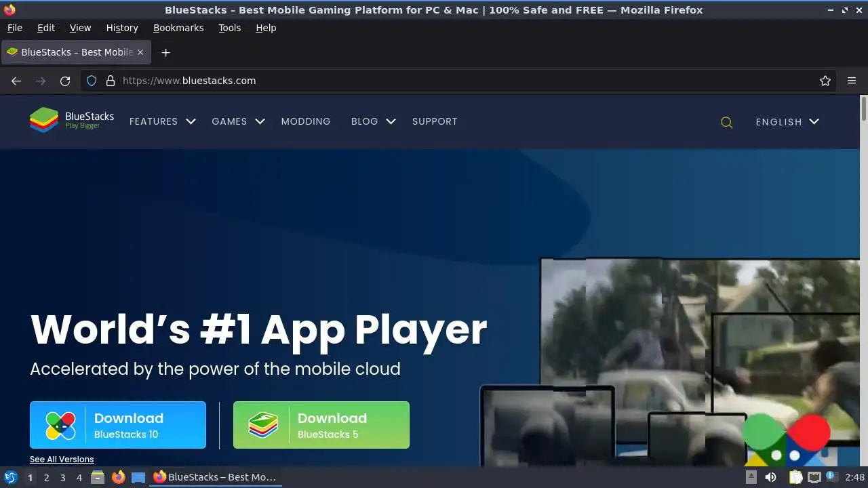Select the BlueStacks browser tab

[76, 52]
